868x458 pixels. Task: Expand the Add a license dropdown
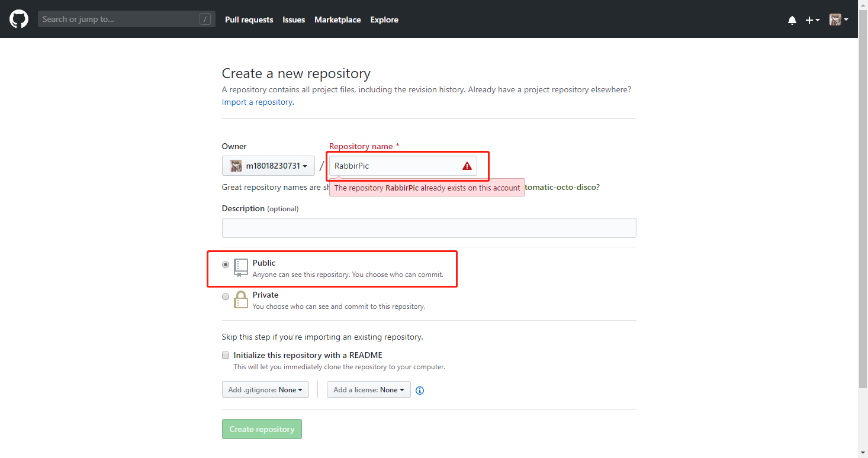[x=369, y=389]
